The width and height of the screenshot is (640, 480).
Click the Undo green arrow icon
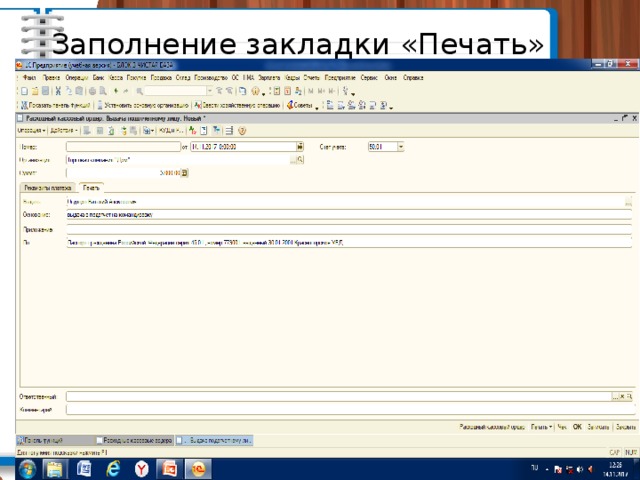tap(116, 91)
